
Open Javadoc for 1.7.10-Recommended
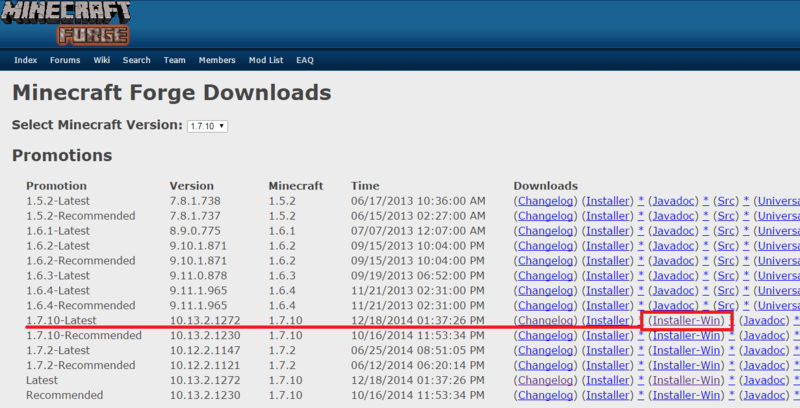[765, 336]
